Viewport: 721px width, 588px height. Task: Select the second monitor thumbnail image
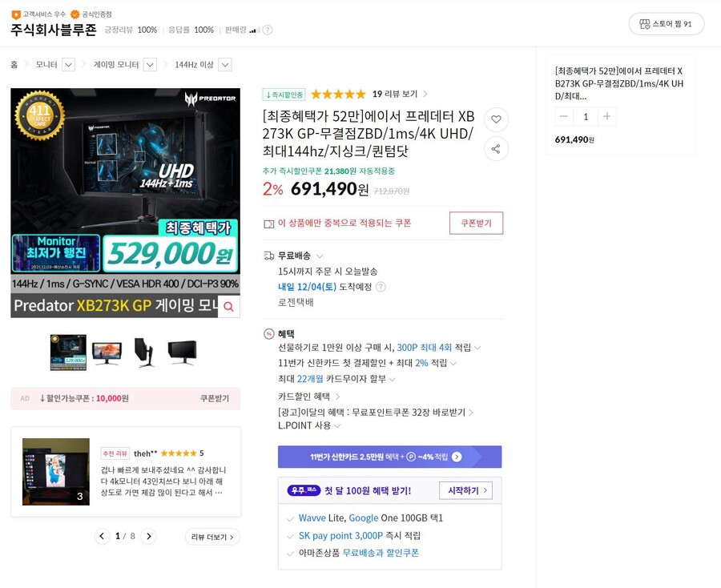pyautogui.click(x=107, y=352)
